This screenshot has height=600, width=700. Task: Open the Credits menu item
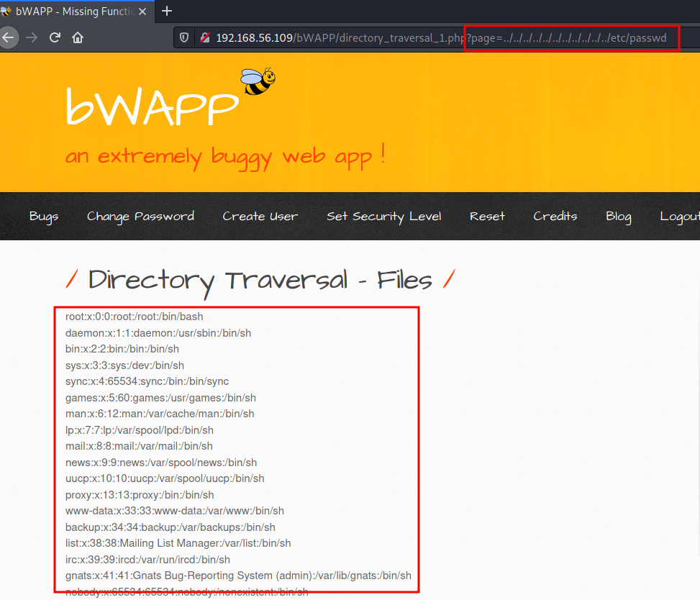tap(555, 217)
